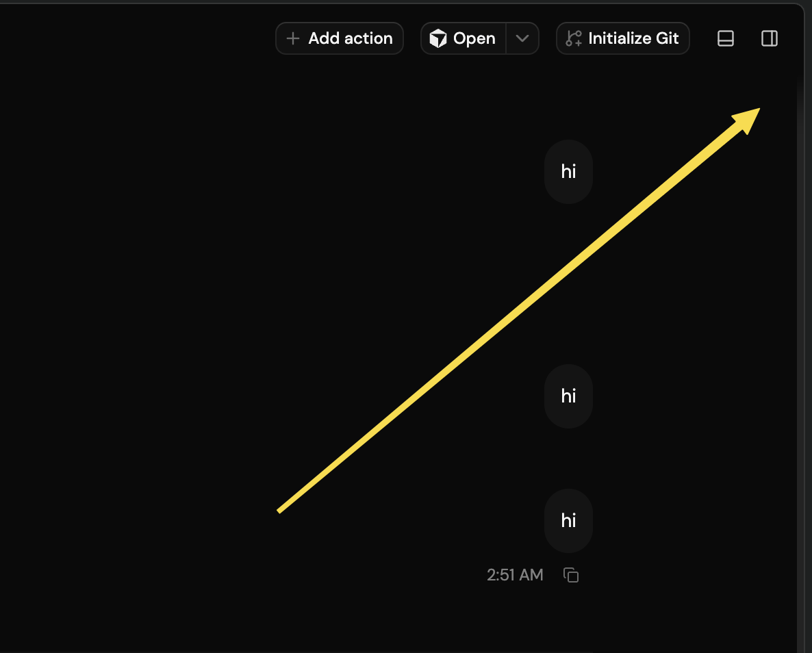Image resolution: width=812 pixels, height=653 pixels.
Task: Click the plus icon beside Add action
Action: coord(293,38)
